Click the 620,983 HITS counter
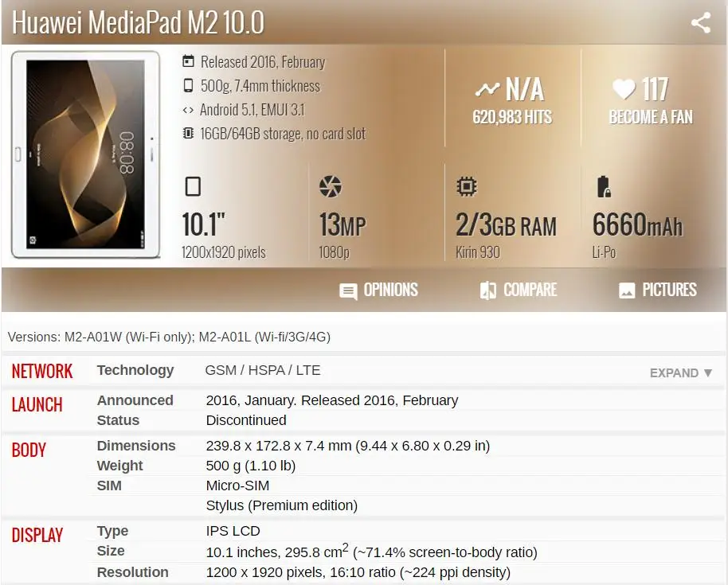 [512, 117]
